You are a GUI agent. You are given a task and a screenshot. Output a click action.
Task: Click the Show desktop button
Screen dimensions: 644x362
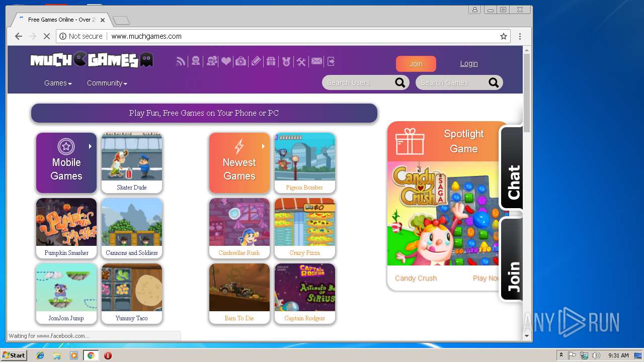[638, 355]
